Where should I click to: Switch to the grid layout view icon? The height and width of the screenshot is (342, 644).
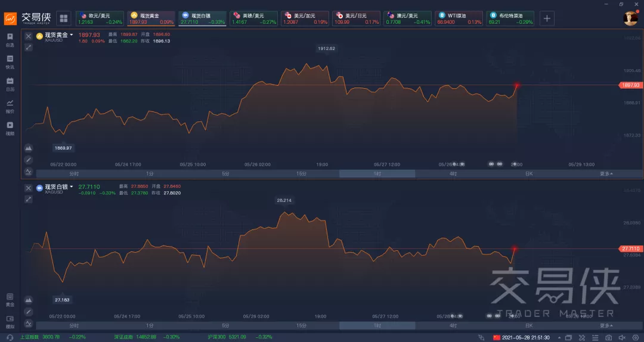[x=64, y=18]
